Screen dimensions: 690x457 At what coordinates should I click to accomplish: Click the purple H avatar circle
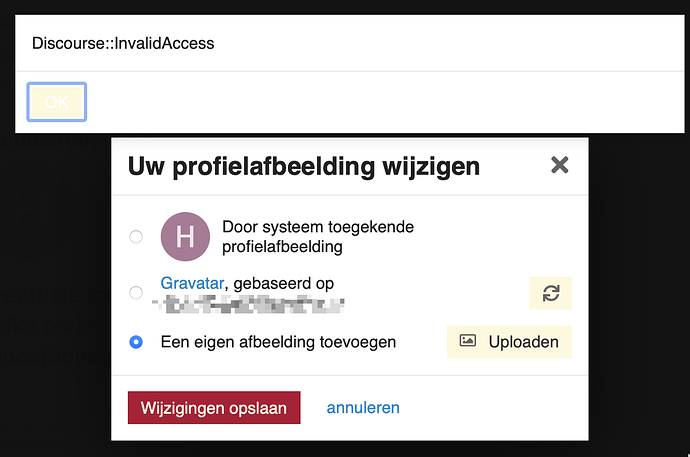185,237
